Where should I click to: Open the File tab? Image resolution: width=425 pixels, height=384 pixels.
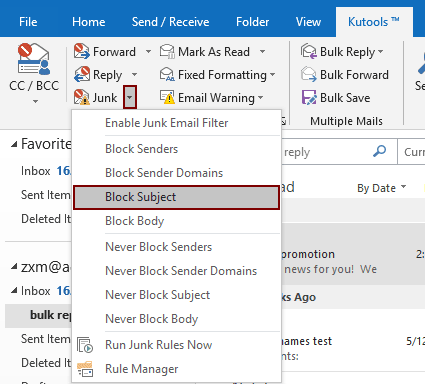click(x=28, y=22)
